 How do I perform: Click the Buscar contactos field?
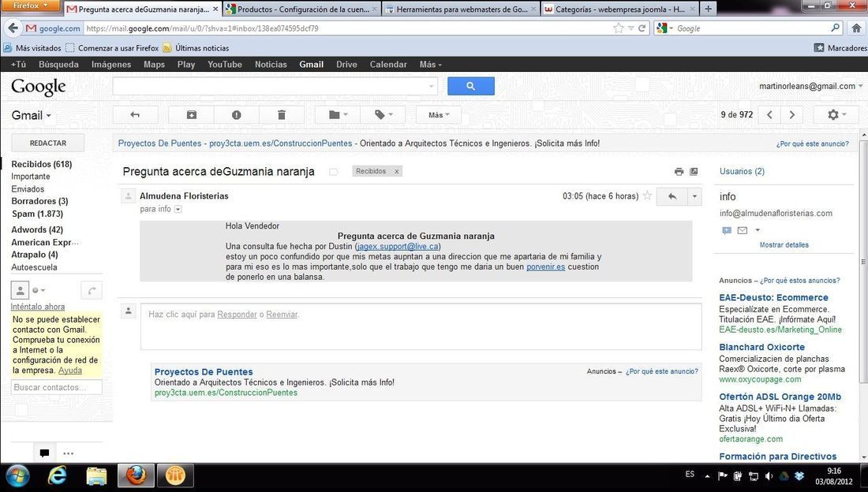(x=57, y=387)
